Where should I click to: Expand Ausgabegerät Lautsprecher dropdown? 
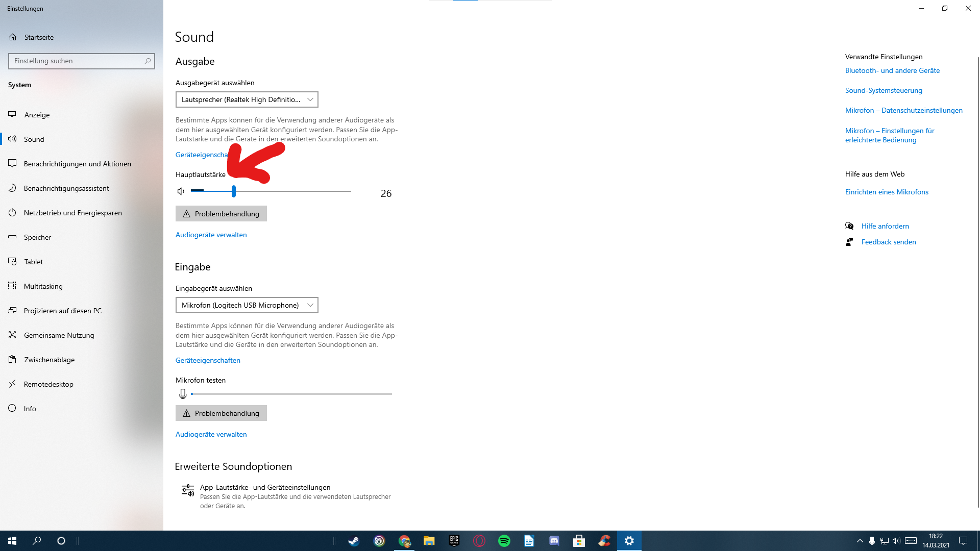click(x=247, y=99)
